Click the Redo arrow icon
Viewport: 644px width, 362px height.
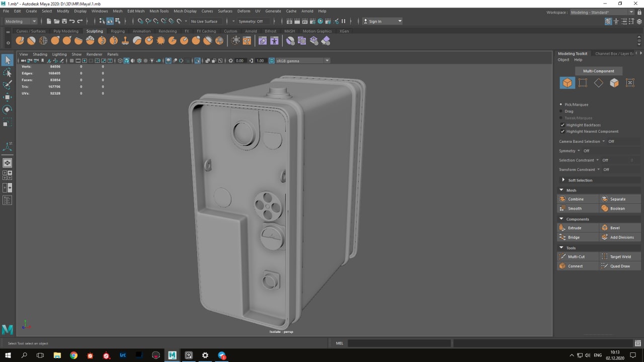pyautogui.click(x=79, y=21)
